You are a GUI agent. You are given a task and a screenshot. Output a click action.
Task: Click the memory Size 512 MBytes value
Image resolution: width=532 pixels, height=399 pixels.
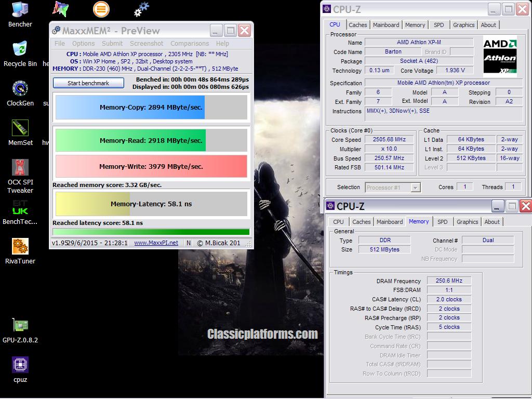[384, 249]
